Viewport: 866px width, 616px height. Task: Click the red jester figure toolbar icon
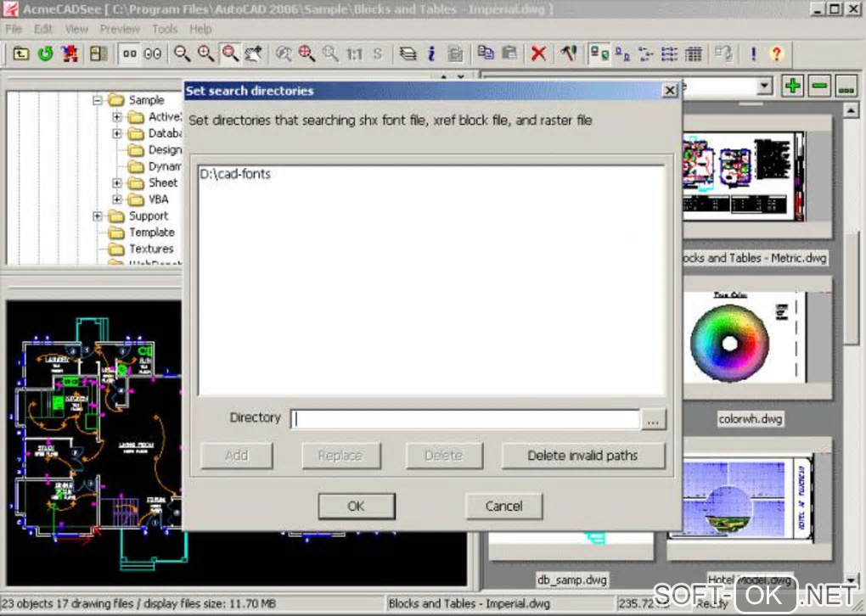[70, 53]
